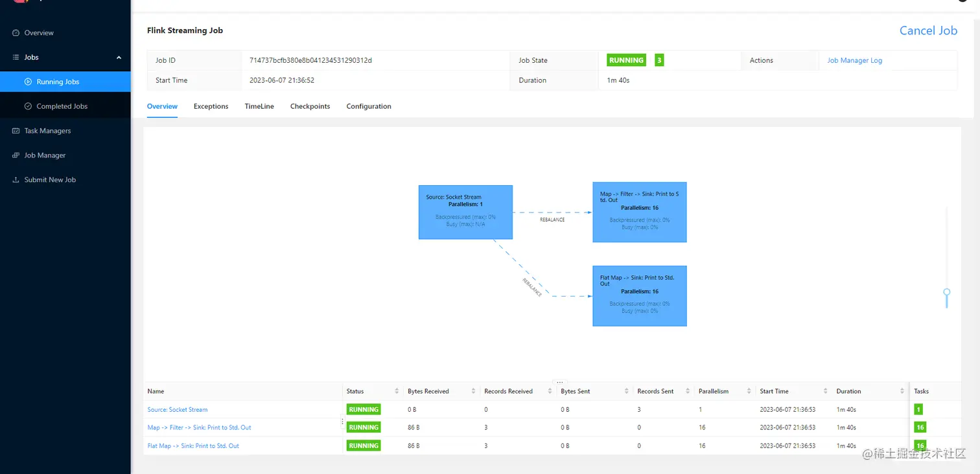
Task: Sort table by Status column
Action: pos(397,391)
